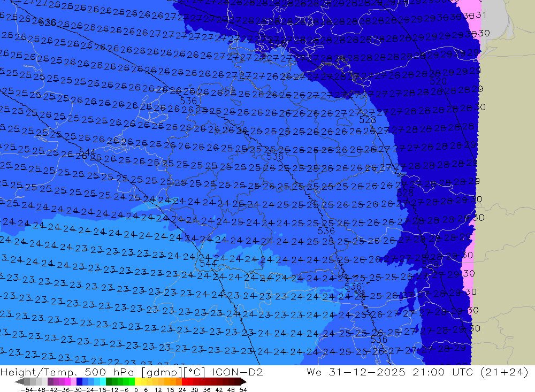Pick the light pink legend swatch
The height and width of the screenshot is (392, 535).
click(73, 381)
